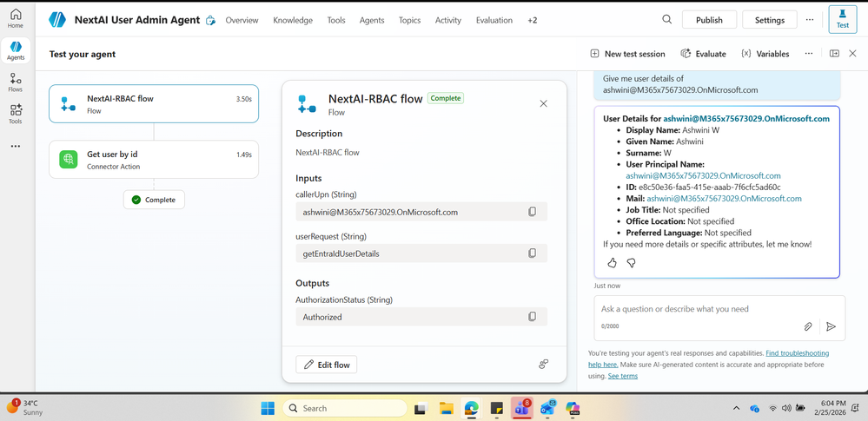Click Edit flow button
868x421 pixels.
[327, 365]
